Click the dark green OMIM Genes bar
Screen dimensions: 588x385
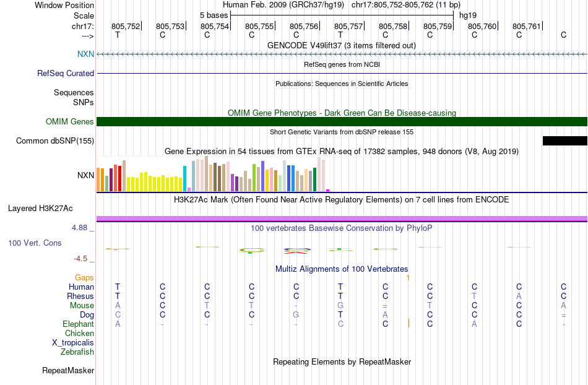pyautogui.click(x=342, y=121)
